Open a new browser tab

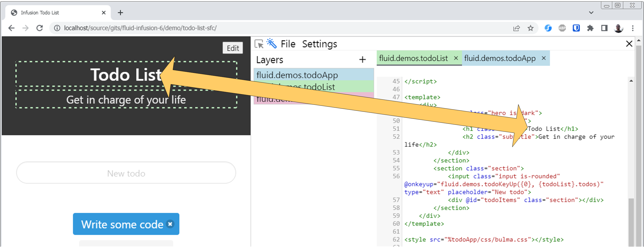click(120, 12)
